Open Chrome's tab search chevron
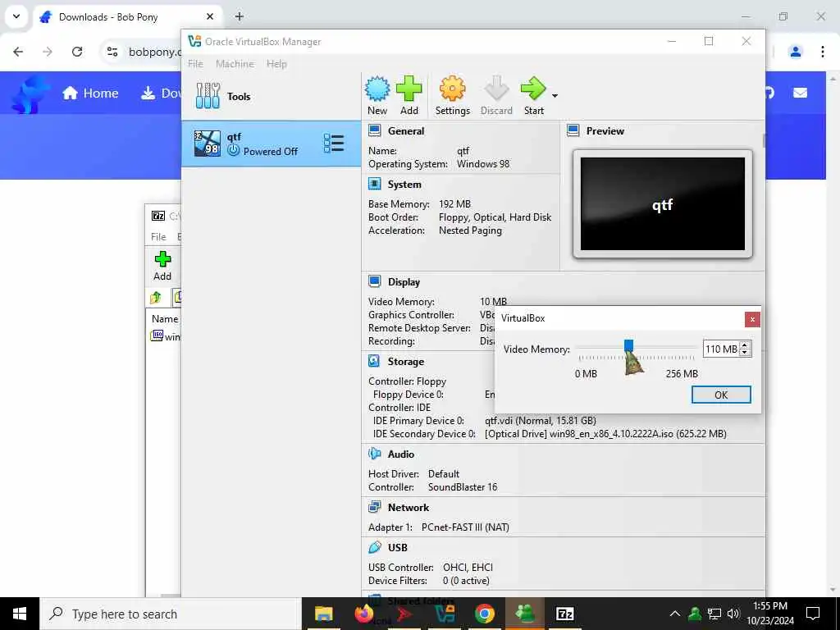The image size is (840, 630). pos(16,16)
